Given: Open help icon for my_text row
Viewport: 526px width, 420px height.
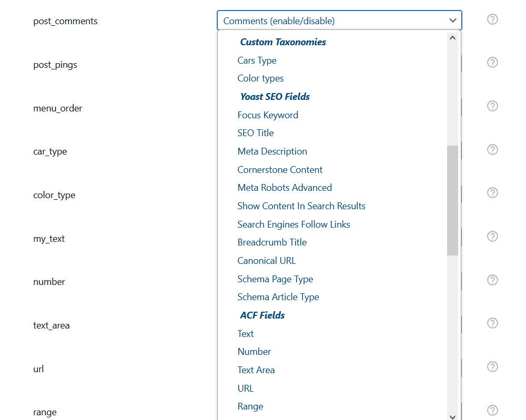Looking at the screenshot, I should [x=492, y=237].
